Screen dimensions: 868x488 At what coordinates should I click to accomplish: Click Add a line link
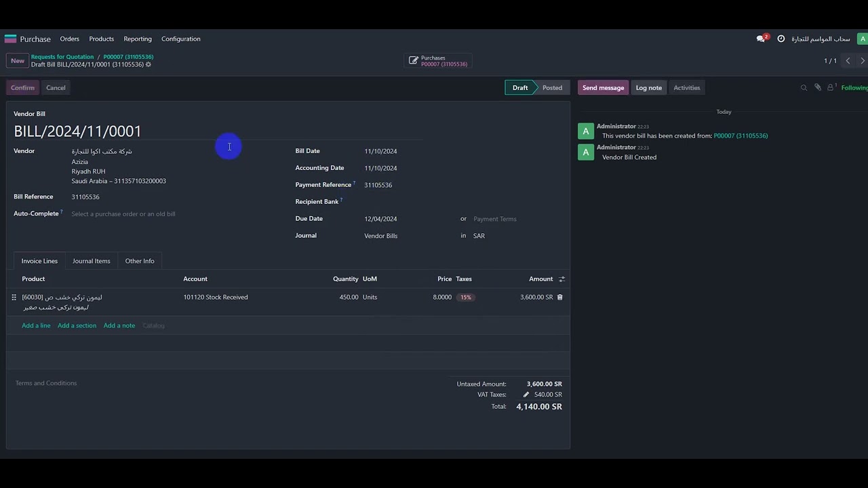tap(36, 325)
